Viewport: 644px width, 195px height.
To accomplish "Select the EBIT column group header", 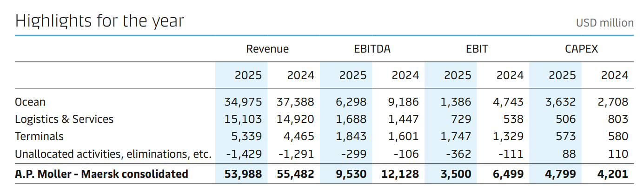I will 477,49.
